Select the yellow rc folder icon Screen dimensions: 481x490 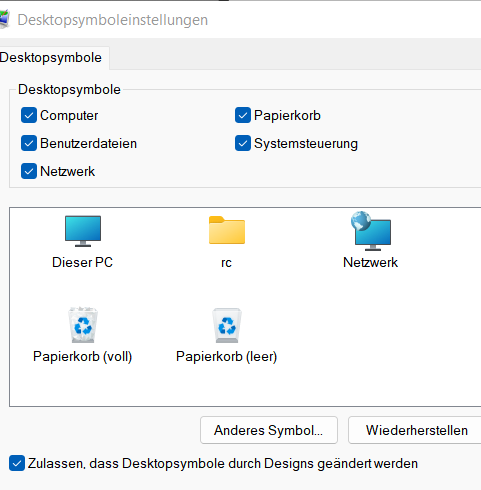[x=227, y=230]
